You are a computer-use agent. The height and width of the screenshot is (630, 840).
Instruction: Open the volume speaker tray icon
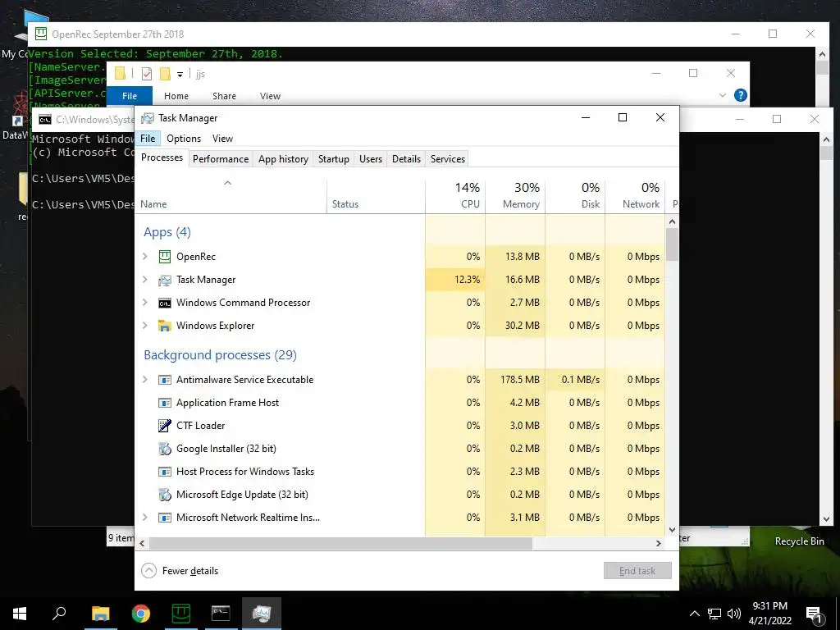coord(734,614)
